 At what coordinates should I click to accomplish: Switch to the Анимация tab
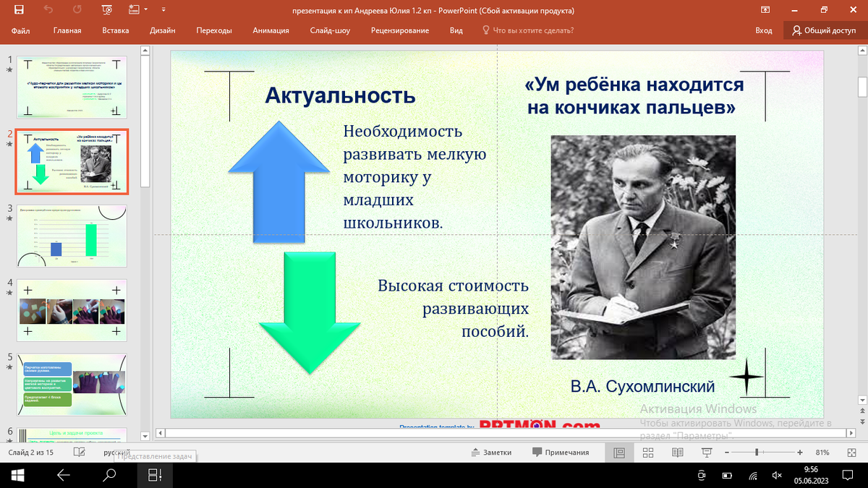tap(271, 30)
